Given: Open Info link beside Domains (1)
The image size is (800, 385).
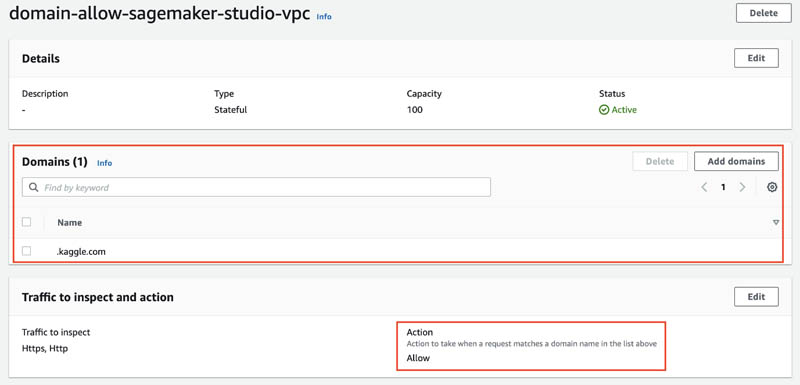Looking at the screenshot, I should click(x=105, y=163).
